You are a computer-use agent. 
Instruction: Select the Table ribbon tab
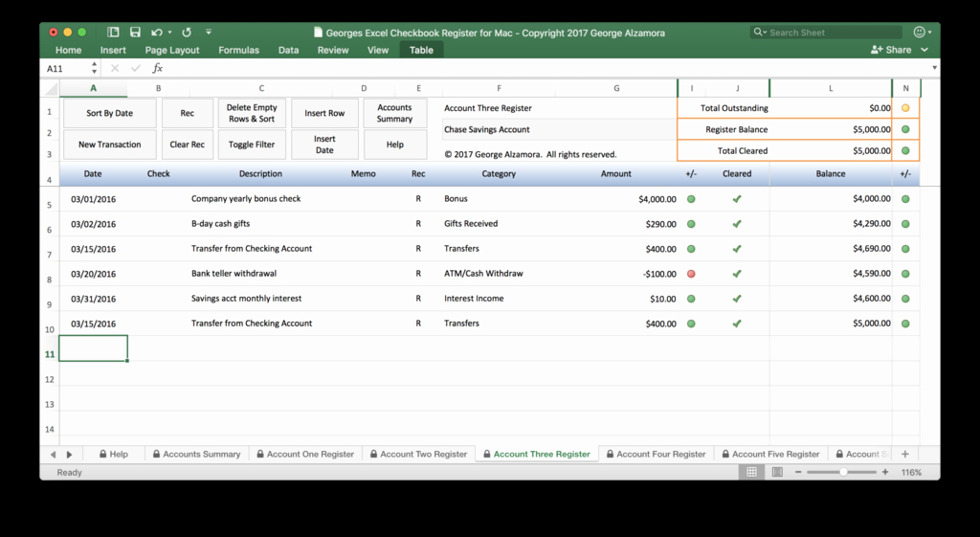(x=421, y=50)
